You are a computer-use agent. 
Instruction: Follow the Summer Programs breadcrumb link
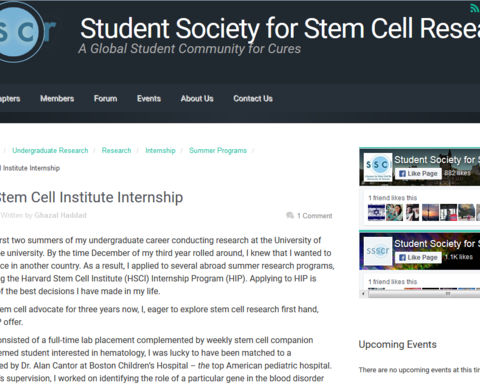[x=218, y=150]
